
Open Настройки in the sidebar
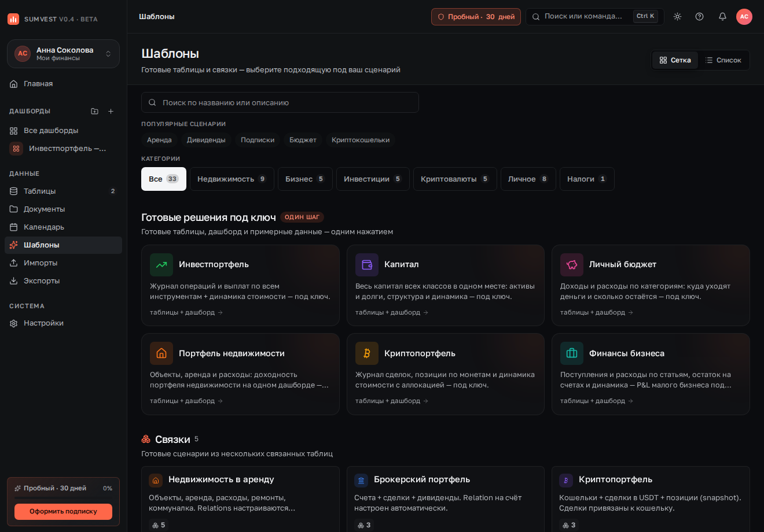(64, 323)
